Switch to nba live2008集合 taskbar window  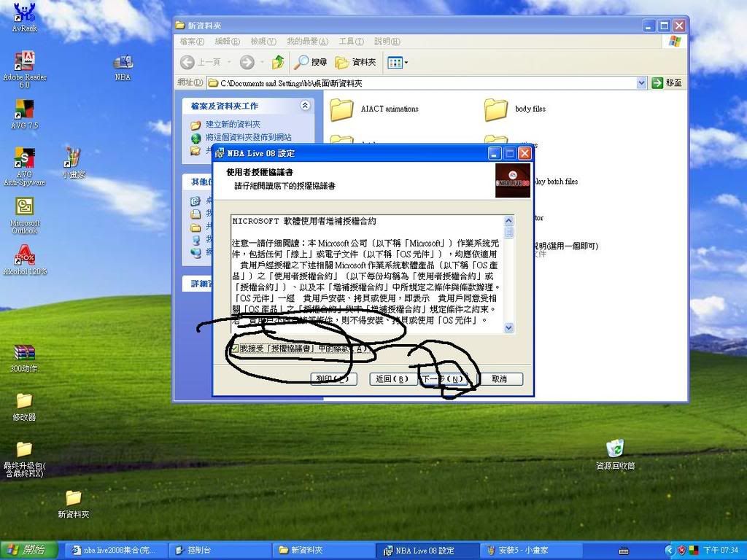[x=115, y=551]
